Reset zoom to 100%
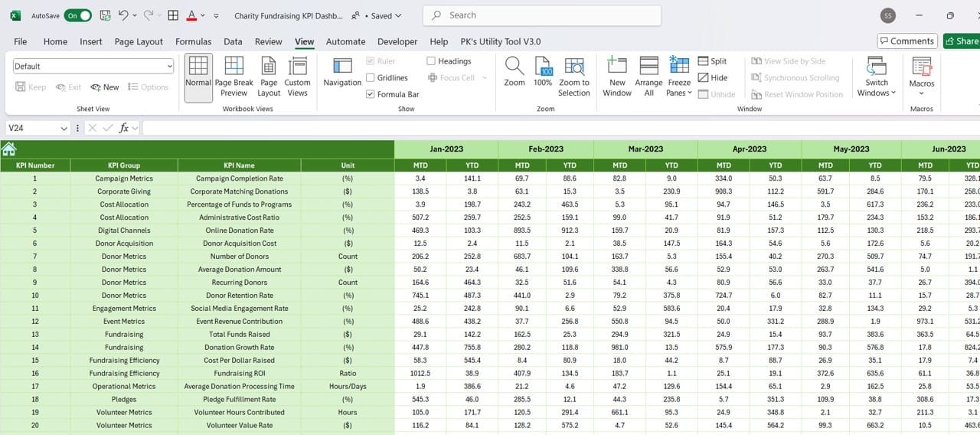The width and height of the screenshot is (980, 435). [x=543, y=73]
